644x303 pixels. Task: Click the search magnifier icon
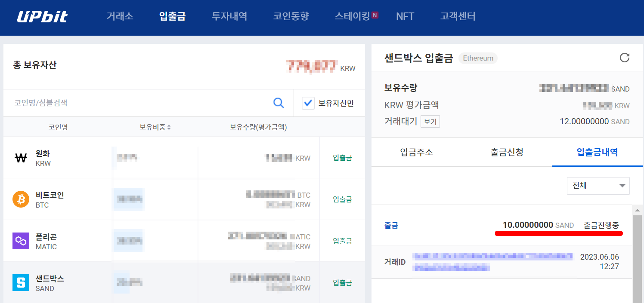pos(279,103)
